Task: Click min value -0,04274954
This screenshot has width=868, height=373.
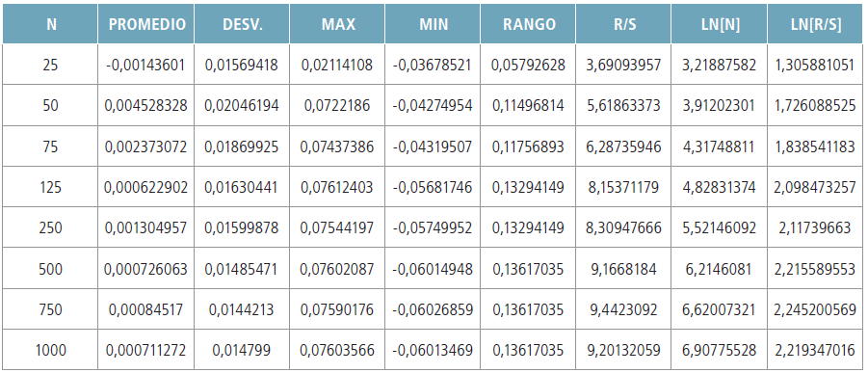Action: click(433, 105)
